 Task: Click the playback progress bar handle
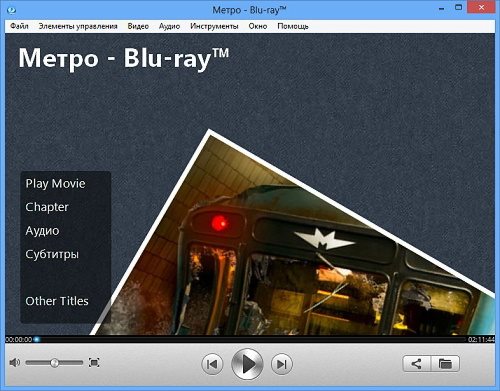(37, 339)
